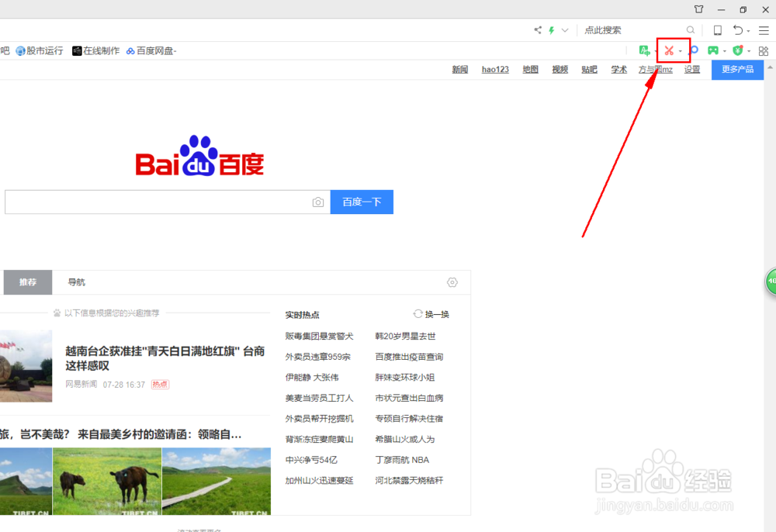The width and height of the screenshot is (776, 532).
Task: Click the 换一换 refresh link
Action: pos(432,313)
